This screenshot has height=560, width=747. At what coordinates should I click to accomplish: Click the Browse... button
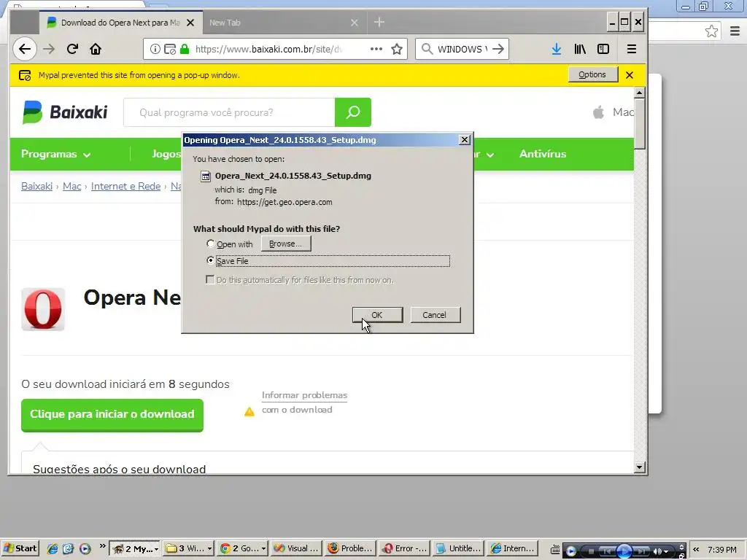click(x=286, y=244)
